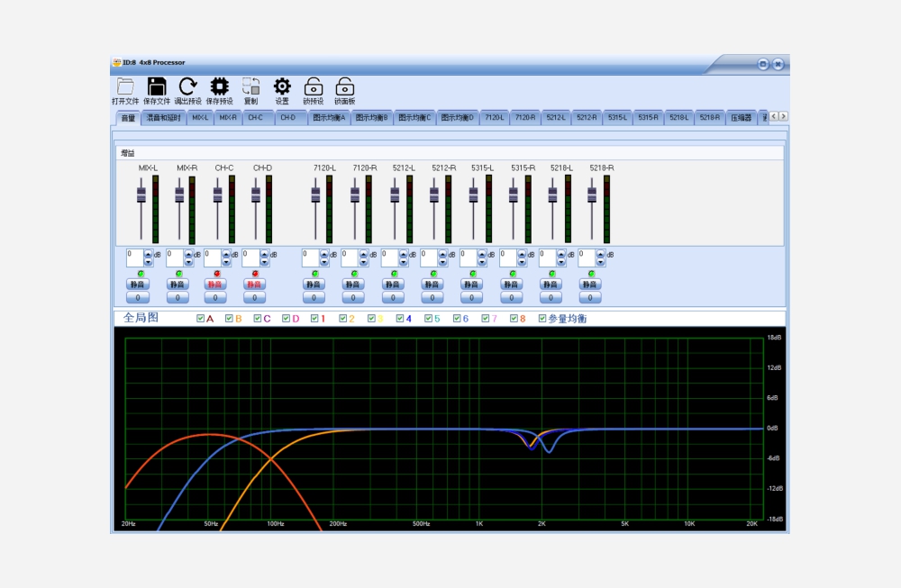Open a file with the 打开文件 folder icon
Viewport: 901px width, 588px height.
tap(125, 86)
